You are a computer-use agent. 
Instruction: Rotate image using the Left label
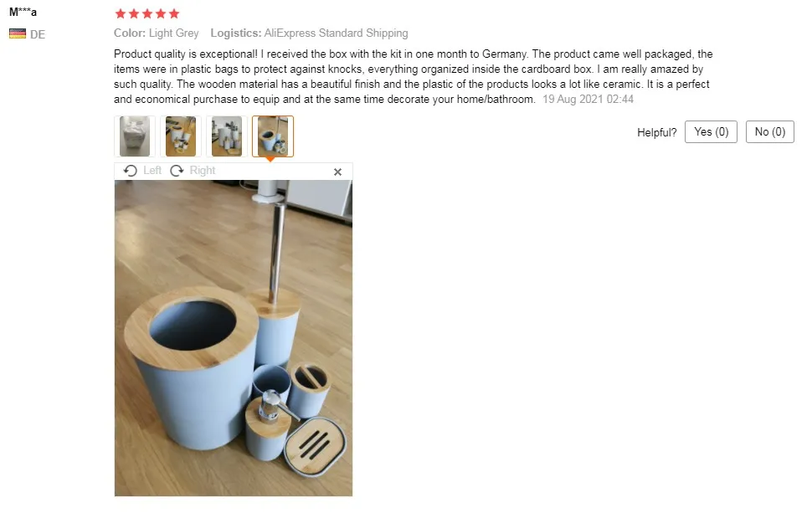[x=152, y=171]
